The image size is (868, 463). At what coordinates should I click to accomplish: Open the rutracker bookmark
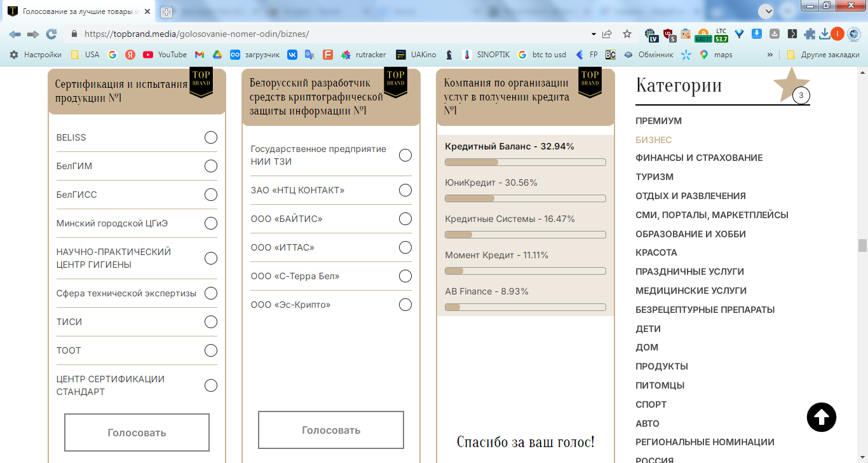click(x=363, y=55)
